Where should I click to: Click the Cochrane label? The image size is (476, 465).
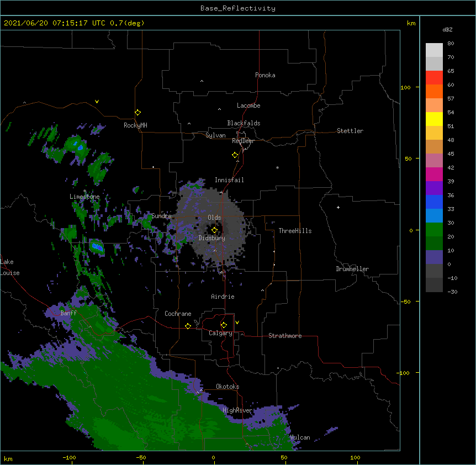click(178, 314)
